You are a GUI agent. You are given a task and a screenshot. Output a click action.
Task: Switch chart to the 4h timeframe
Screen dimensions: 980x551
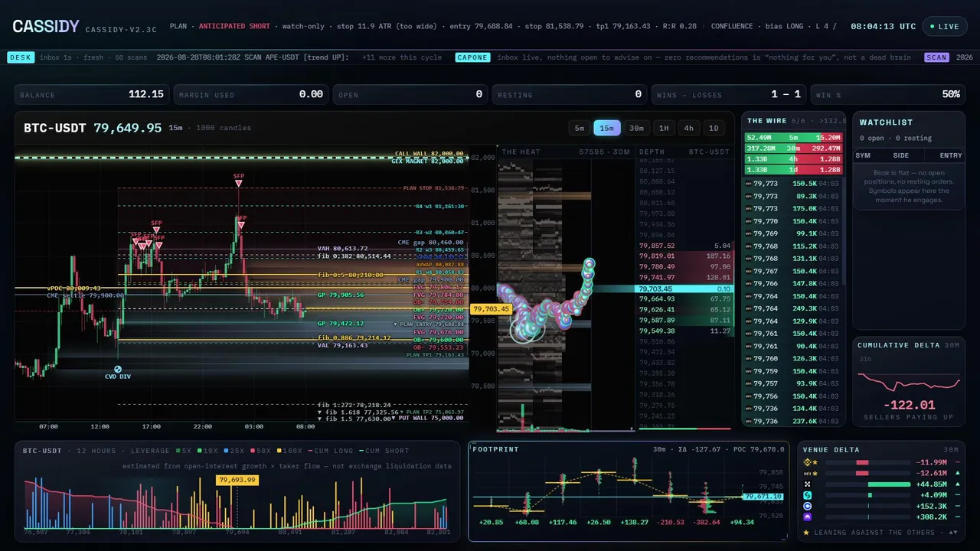689,128
